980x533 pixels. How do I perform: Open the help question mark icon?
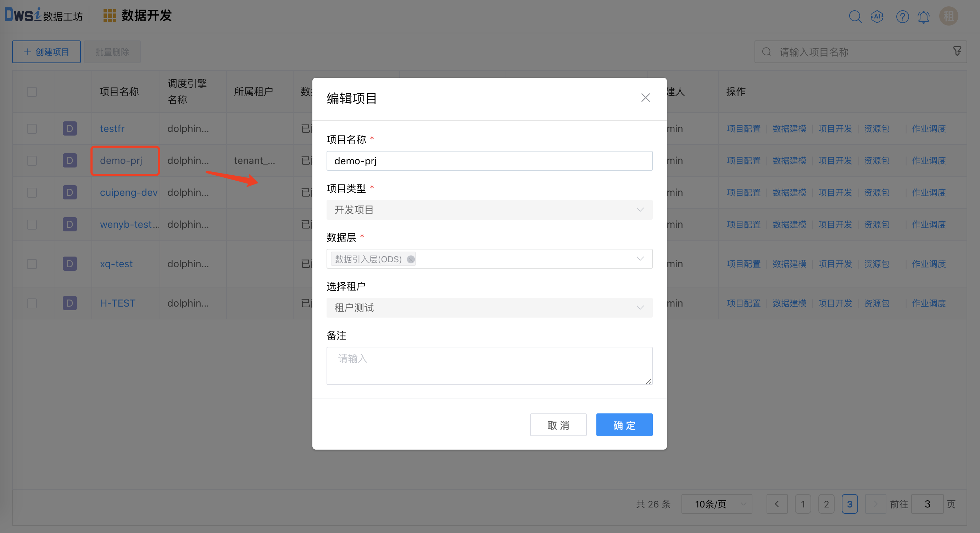(902, 17)
